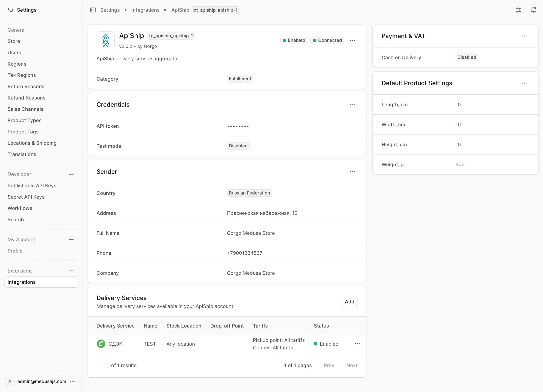Screen dimensions: 543x392
Task: Collapse the My Account sidebar section
Action: click(71, 240)
